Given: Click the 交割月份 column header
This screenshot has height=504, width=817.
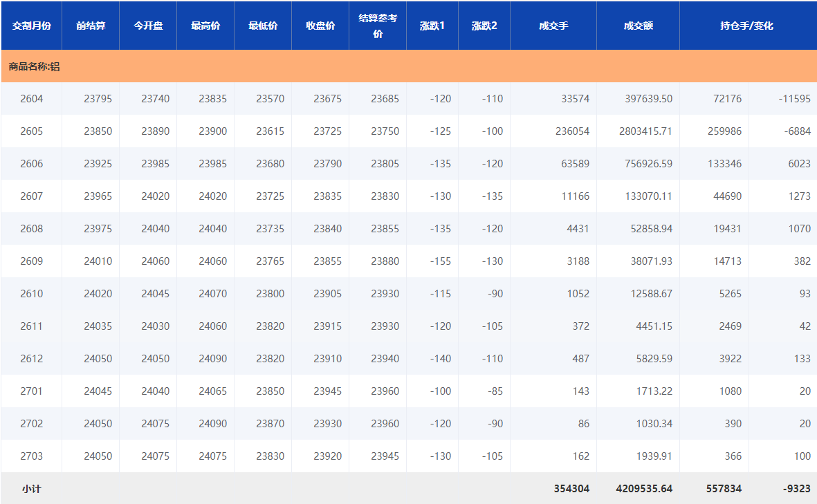Looking at the screenshot, I should point(31,26).
